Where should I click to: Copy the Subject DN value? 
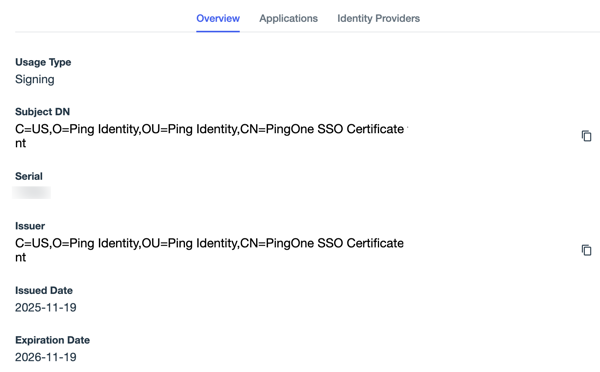pos(586,136)
